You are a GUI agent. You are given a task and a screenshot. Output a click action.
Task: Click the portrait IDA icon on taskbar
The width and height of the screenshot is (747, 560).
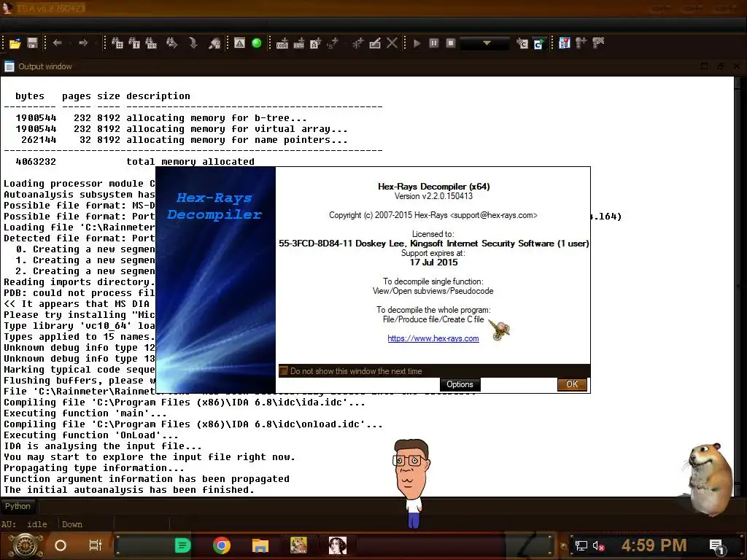pos(338,545)
